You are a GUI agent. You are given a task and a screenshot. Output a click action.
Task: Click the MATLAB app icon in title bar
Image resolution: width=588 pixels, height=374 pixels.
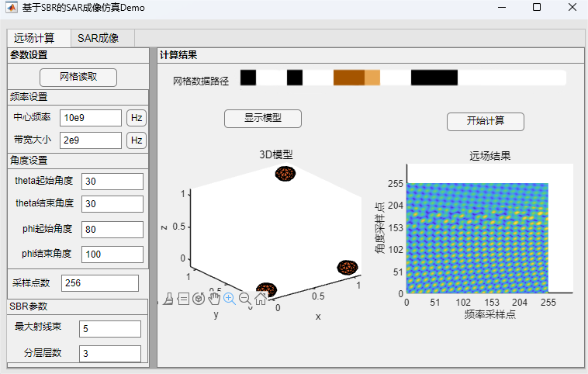[x=12, y=8]
